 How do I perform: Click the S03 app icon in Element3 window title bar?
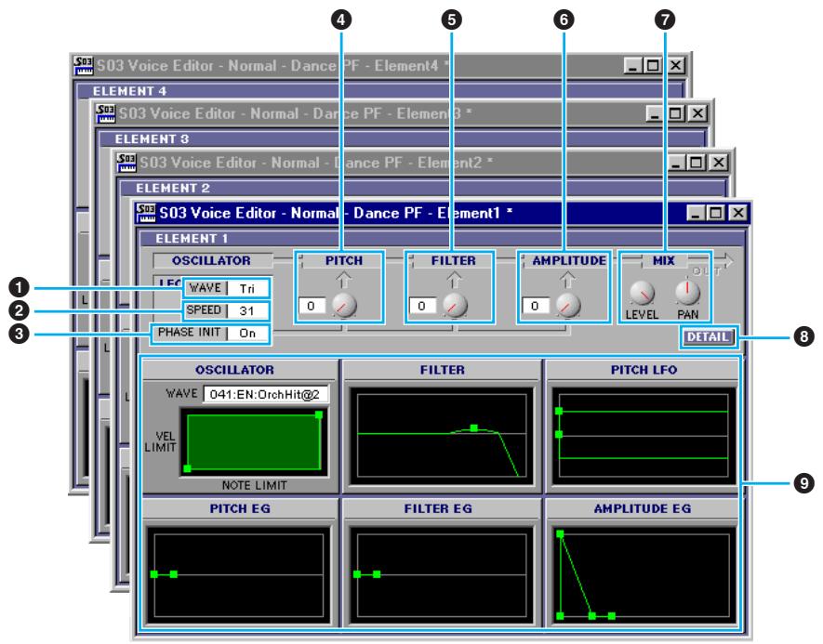coord(105,113)
